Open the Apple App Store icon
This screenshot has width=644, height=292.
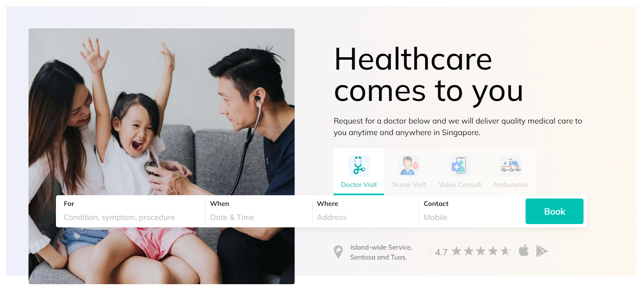click(524, 251)
